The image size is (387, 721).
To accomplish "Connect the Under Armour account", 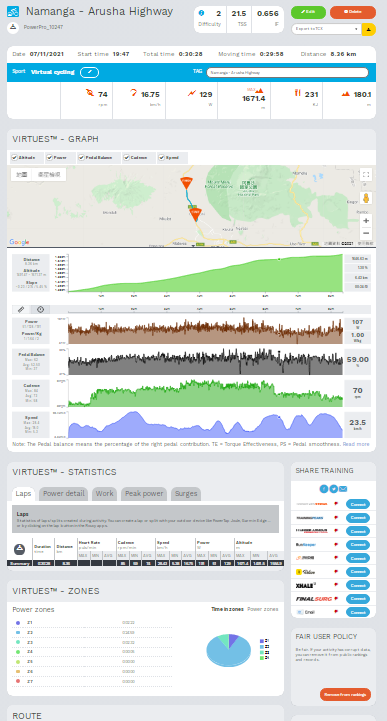I will [x=358, y=531].
